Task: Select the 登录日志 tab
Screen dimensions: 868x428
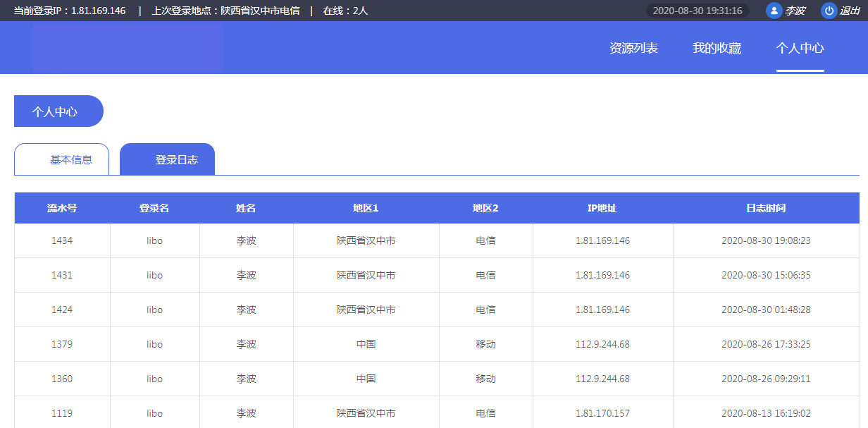Action: 168,159
